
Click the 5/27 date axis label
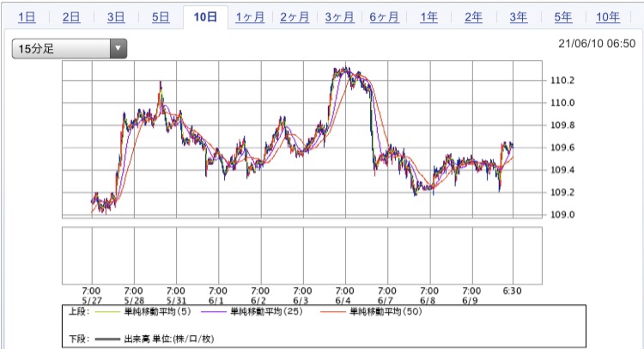[x=92, y=301]
